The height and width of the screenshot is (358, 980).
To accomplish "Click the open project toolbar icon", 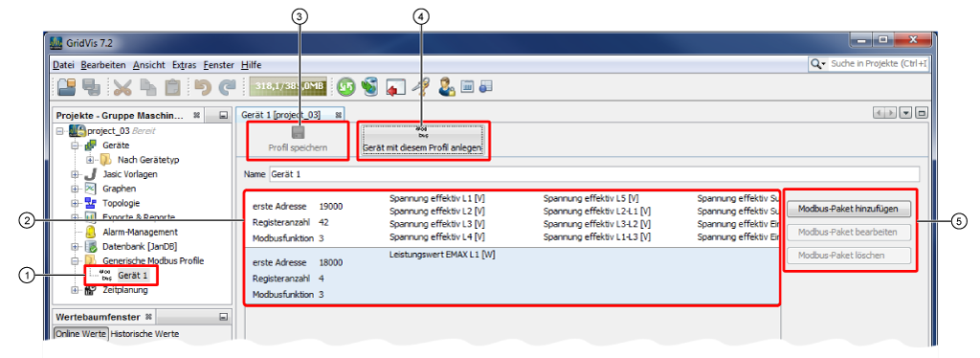I will click(65, 87).
